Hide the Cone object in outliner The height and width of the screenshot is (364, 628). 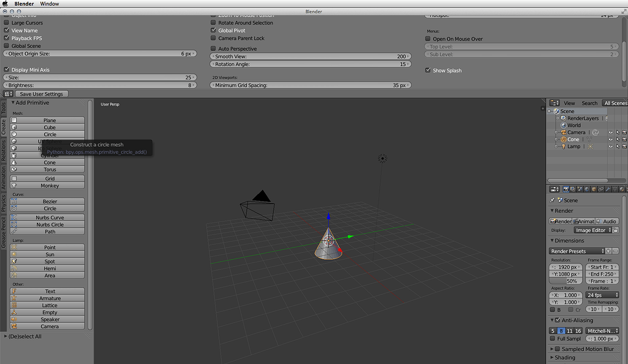610,139
